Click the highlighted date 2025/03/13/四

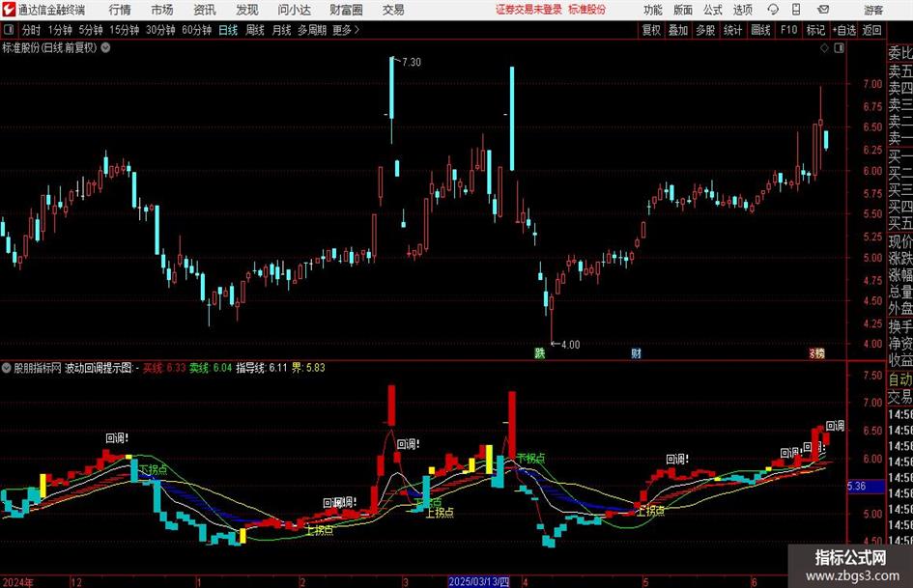coord(479,581)
